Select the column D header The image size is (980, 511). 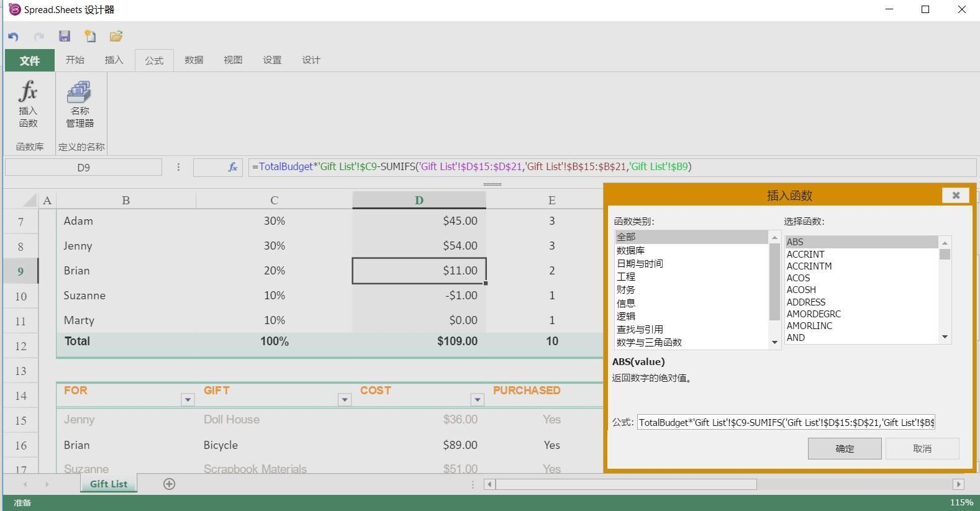(x=419, y=200)
